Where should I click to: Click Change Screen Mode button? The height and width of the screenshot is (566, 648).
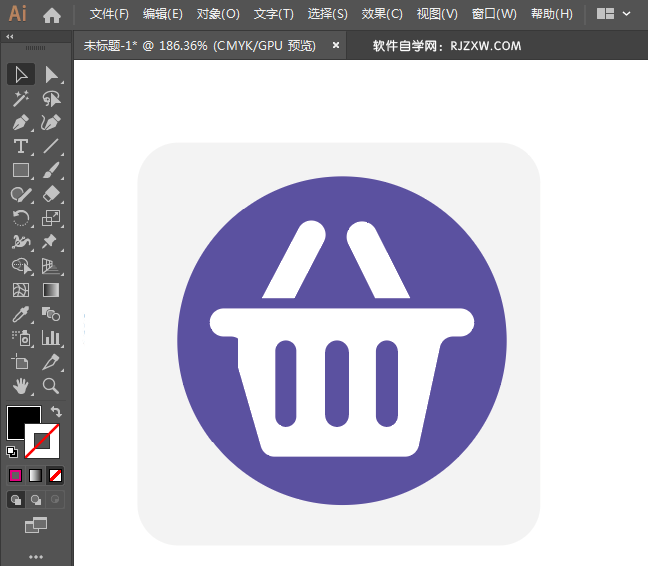pos(36,524)
